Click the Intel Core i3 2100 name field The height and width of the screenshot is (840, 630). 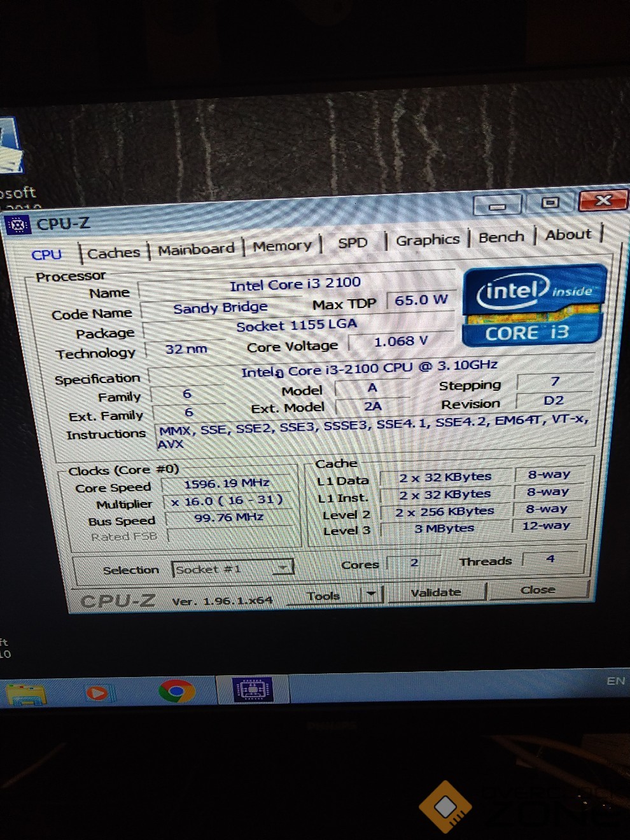[295, 284]
